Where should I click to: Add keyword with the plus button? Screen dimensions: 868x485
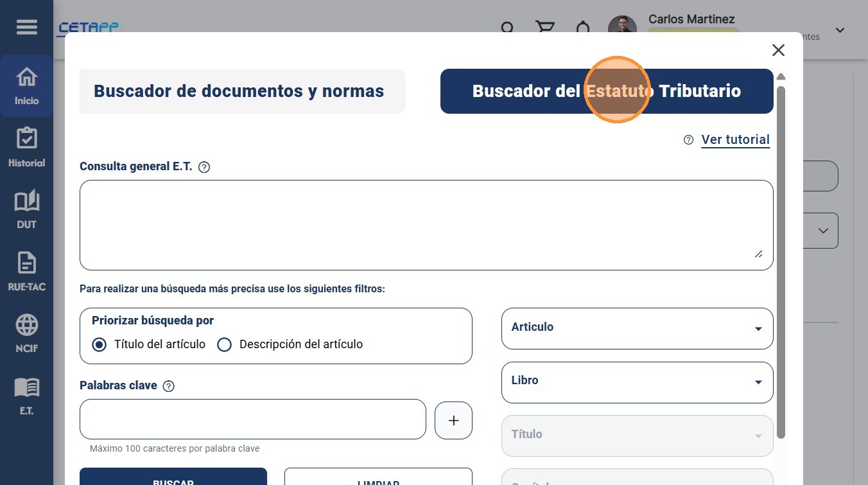tap(453, 421)
